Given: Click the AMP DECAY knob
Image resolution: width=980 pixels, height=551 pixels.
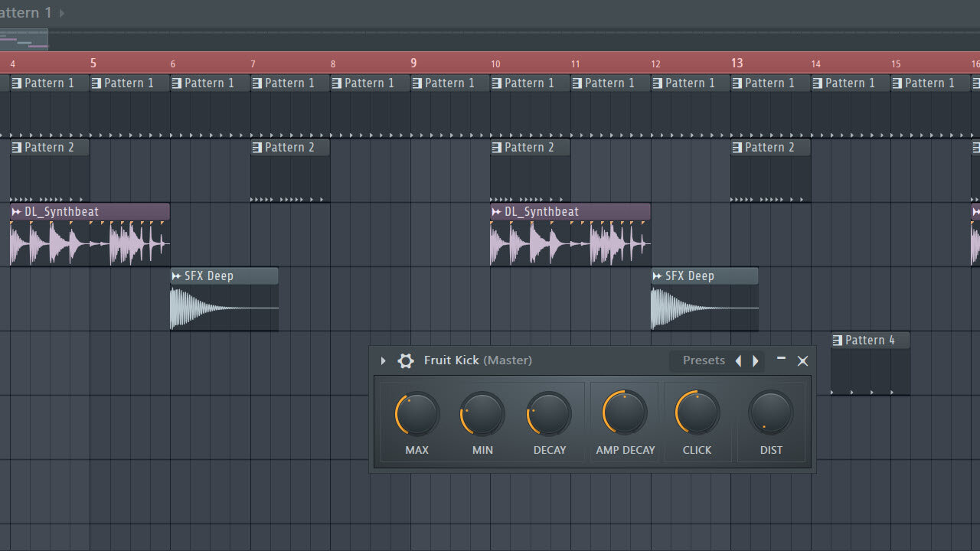Looking at the screenshot, I should click(x=625, y=414).
